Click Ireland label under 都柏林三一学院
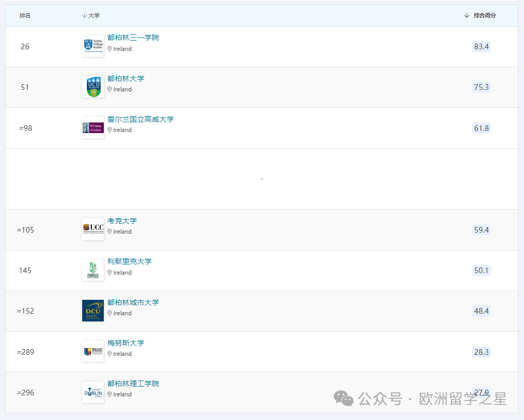Screen dimensions: 524x420 pyautogui.click(x=122, y=49)
